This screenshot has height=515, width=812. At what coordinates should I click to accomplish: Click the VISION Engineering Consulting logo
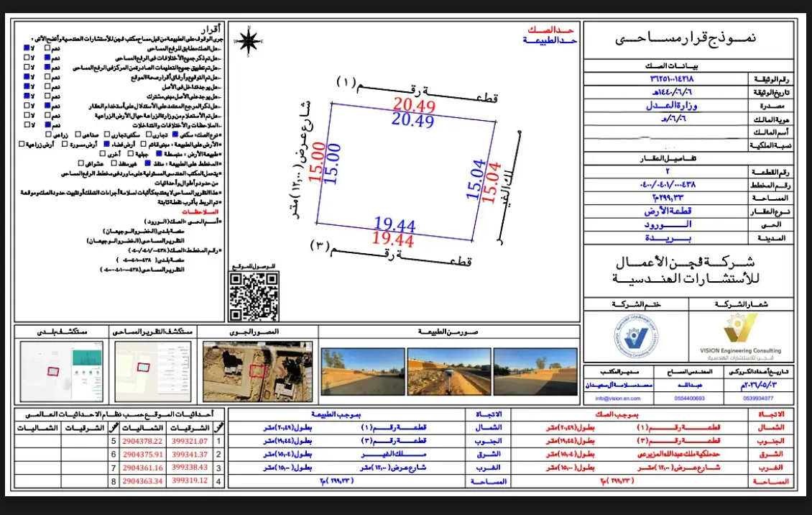(740, 336)
